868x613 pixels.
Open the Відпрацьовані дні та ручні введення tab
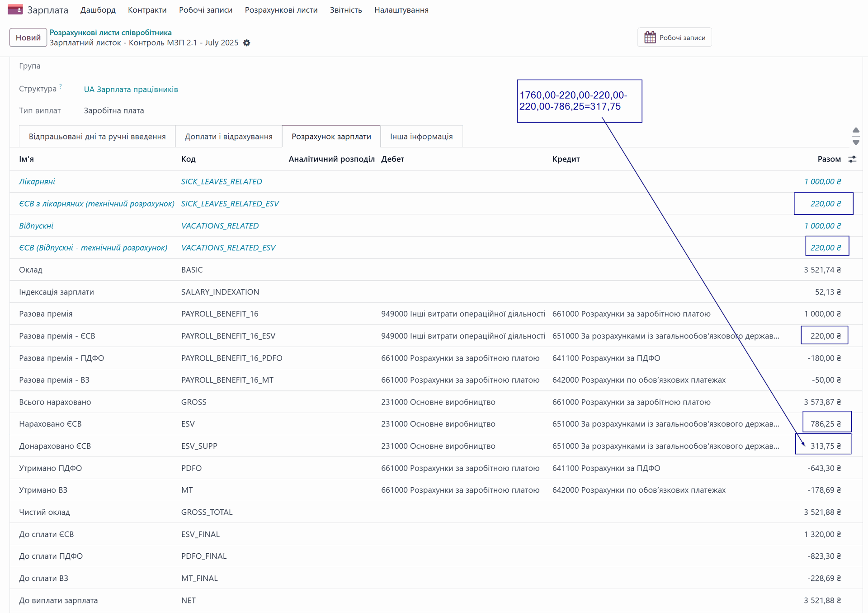[x=97, y=137]
